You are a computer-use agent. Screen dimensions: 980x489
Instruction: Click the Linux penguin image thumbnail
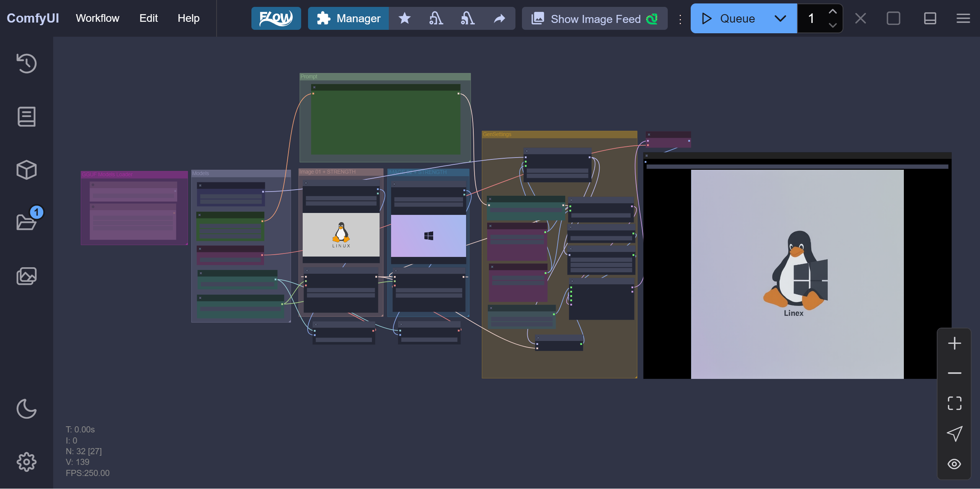341,234
